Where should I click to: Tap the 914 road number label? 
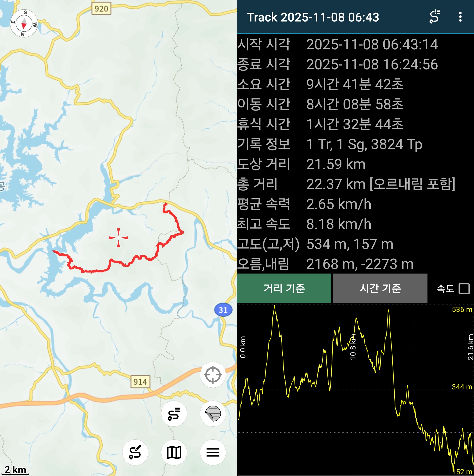140,382
